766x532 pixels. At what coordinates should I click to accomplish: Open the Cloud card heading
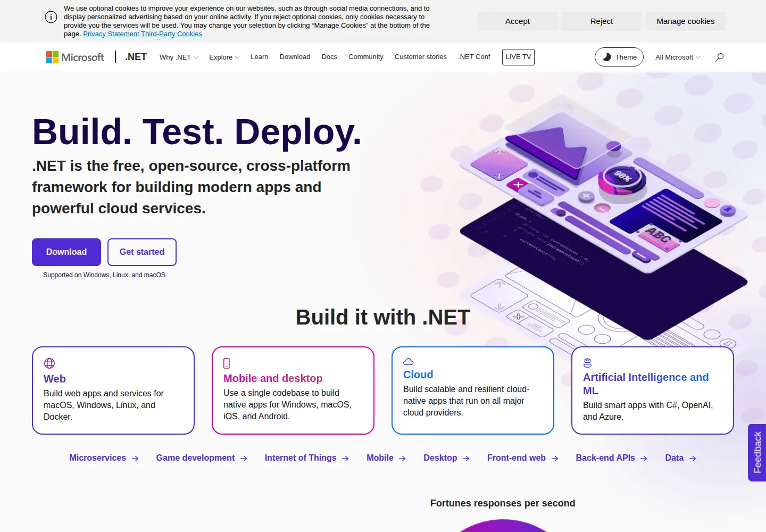(x=418, y=375)
